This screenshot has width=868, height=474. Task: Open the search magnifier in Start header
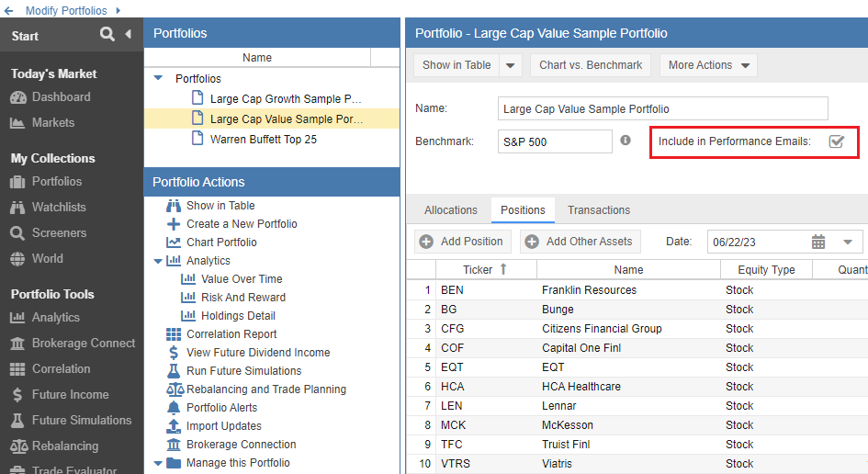pyautogui.click(x=107, y=34)
